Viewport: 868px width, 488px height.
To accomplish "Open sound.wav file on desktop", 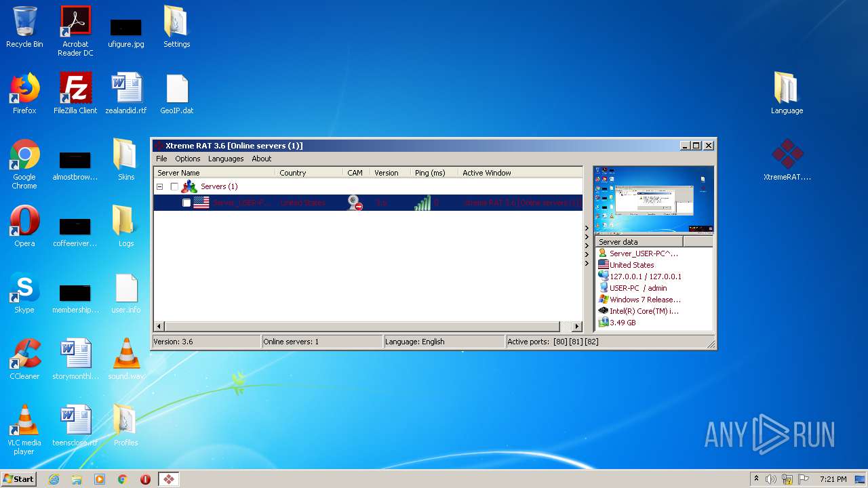I will [126, 359].
